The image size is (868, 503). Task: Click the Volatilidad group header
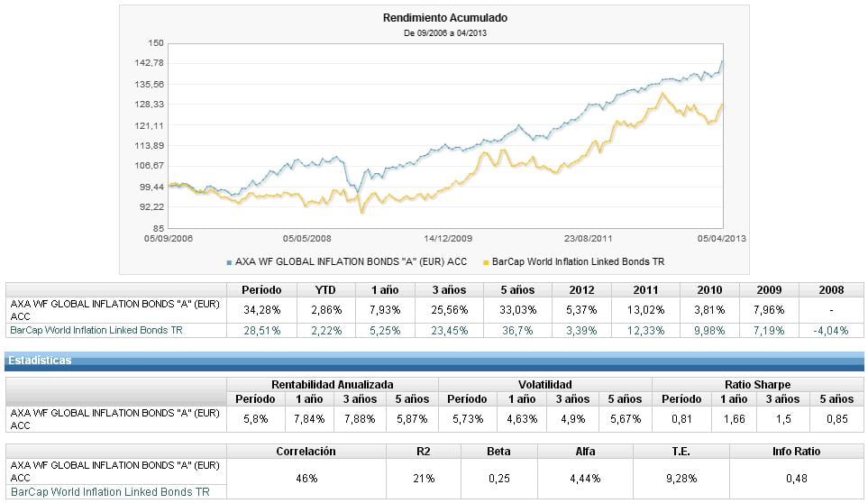[544, 385]
